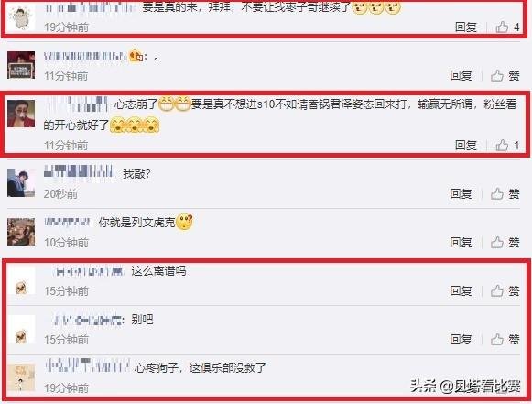
Task: Reply to the 这么离谱吗 comment
Action: point(461,290)
